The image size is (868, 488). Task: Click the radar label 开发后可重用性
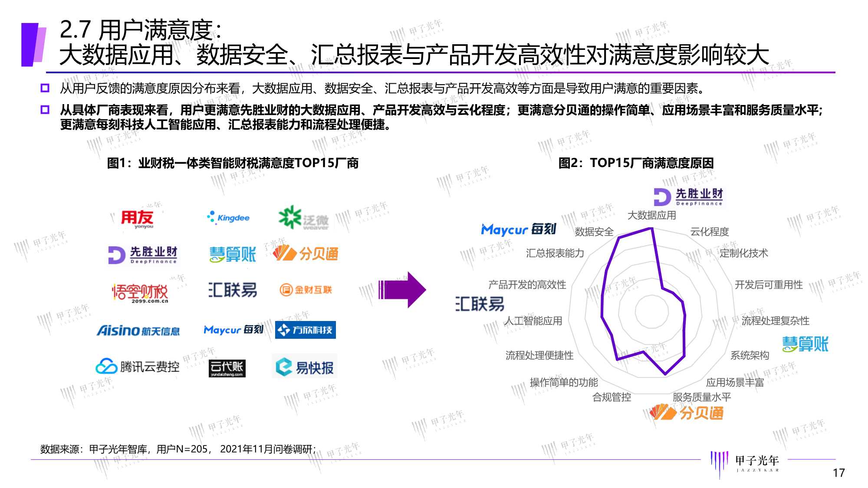tap(769, 285)
